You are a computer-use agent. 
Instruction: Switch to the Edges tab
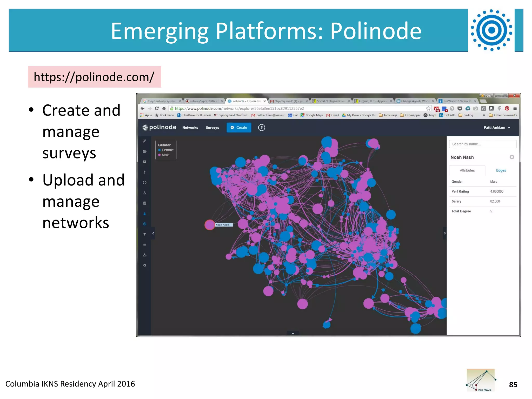(501, 170)
